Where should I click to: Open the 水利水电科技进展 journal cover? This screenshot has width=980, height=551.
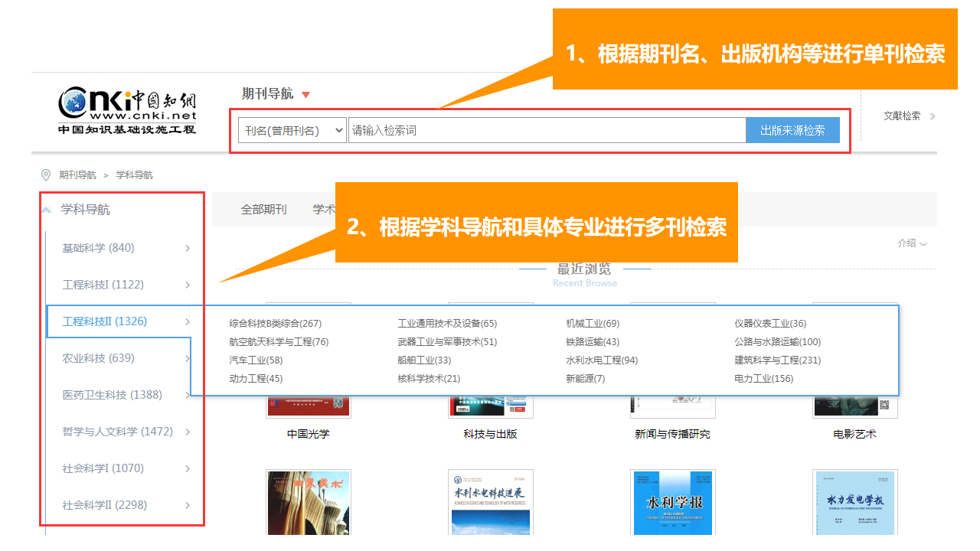point(490,503)
